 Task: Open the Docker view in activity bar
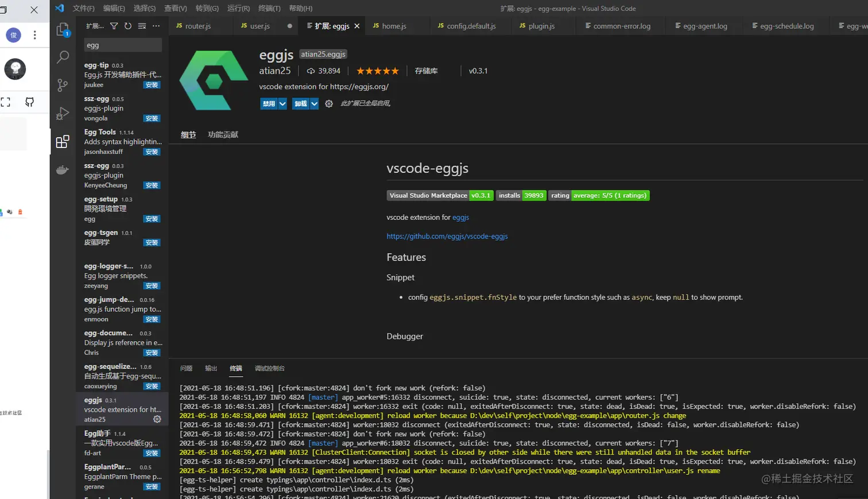pyautogui.click(x=63, y=170)
